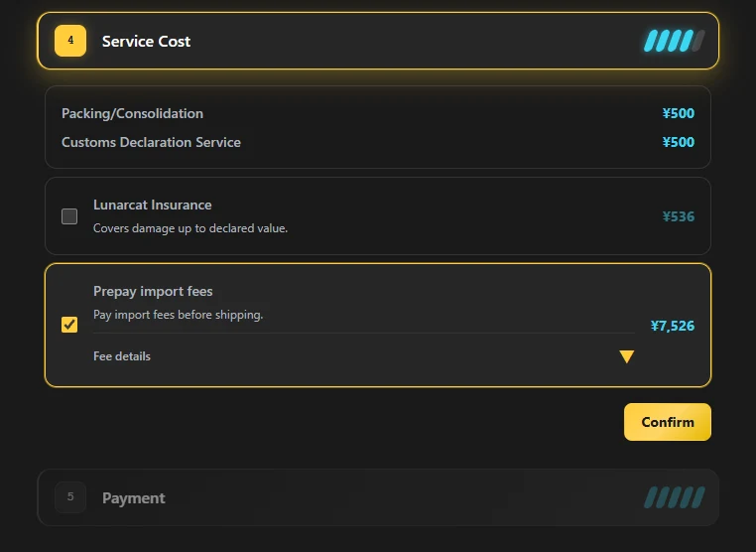Enable the Lunarcat Insurance checkbox
Viewport: 756px width, 552px height.
(69, 216)
